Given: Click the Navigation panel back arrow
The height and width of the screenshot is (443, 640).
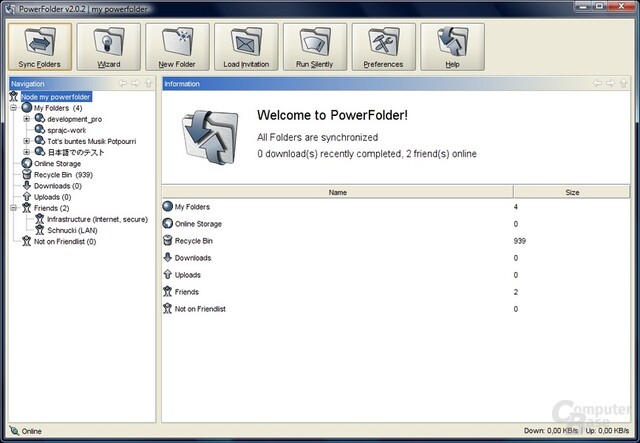Looking at the screenshot, I should pyautogui.click(x=122, y=83).
